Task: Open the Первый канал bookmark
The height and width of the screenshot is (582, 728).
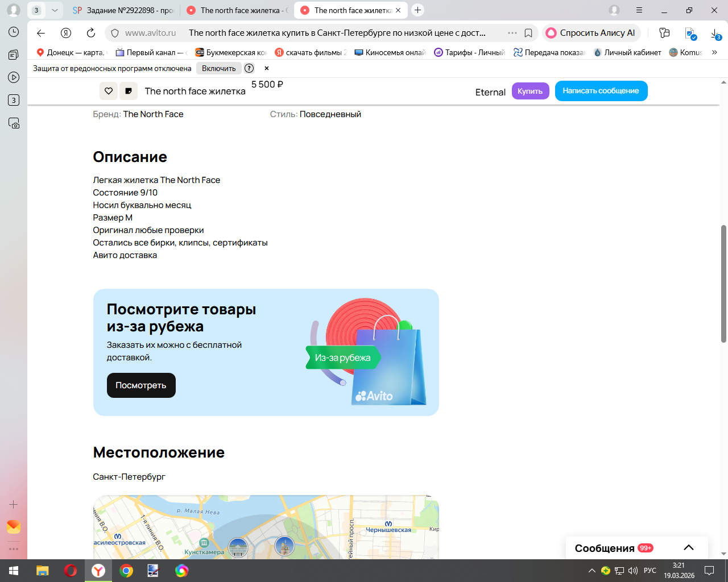Action: (x=151, y=52)
